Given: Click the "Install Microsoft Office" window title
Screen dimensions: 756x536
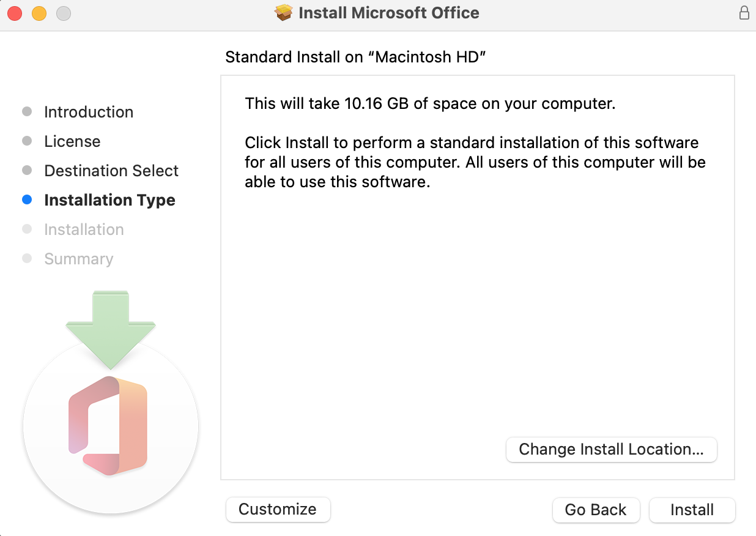Looking at the screenshot, I should pyautogui.click(x=388, y=13).
